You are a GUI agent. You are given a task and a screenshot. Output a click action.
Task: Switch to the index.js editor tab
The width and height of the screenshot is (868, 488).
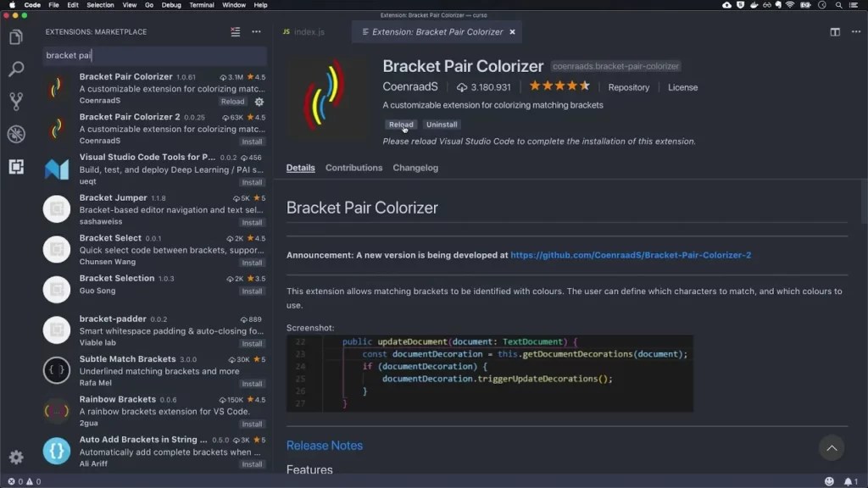(310, 30)
